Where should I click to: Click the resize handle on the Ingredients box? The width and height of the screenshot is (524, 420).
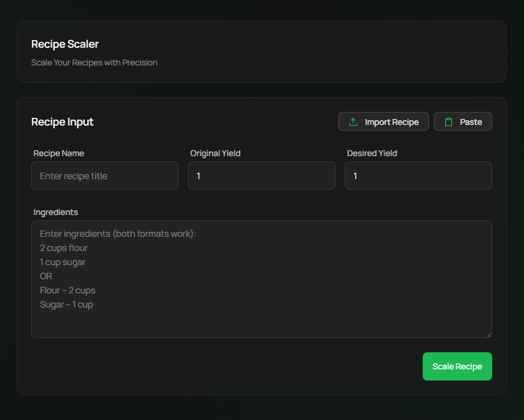pyautogui.click(x=489, y=334)
